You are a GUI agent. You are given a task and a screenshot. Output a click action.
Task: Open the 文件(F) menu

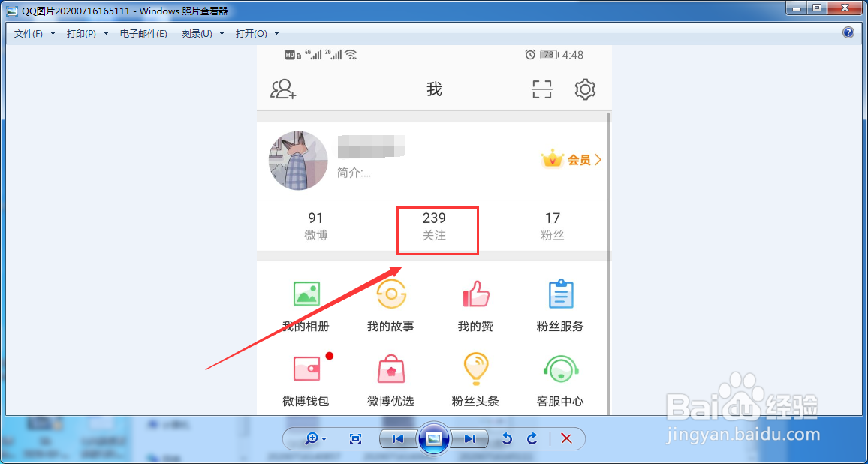[x=29, y=34]
